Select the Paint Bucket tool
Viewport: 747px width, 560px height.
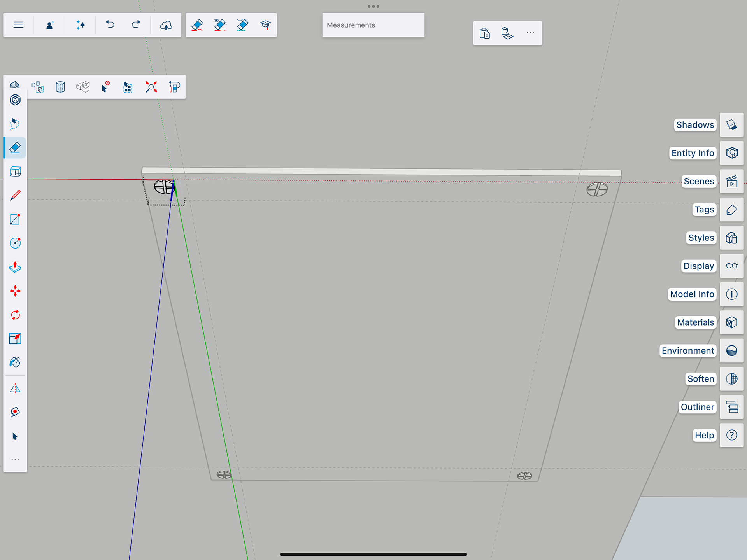coord(15,362)
